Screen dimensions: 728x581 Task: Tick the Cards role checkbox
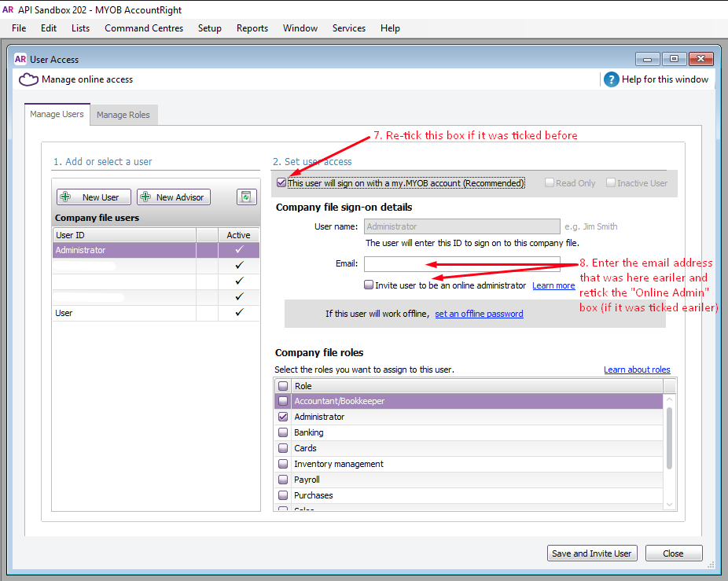click(283, 448)
